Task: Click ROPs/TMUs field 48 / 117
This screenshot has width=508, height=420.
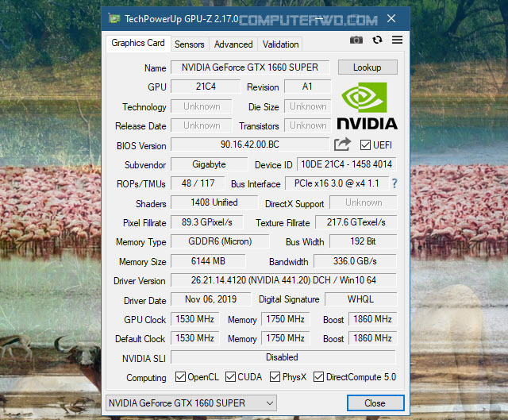Action: click(198, 183)
